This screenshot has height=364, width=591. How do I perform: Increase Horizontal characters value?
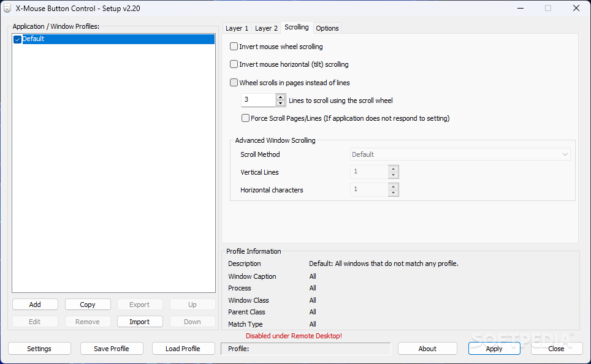coord(393,186)
